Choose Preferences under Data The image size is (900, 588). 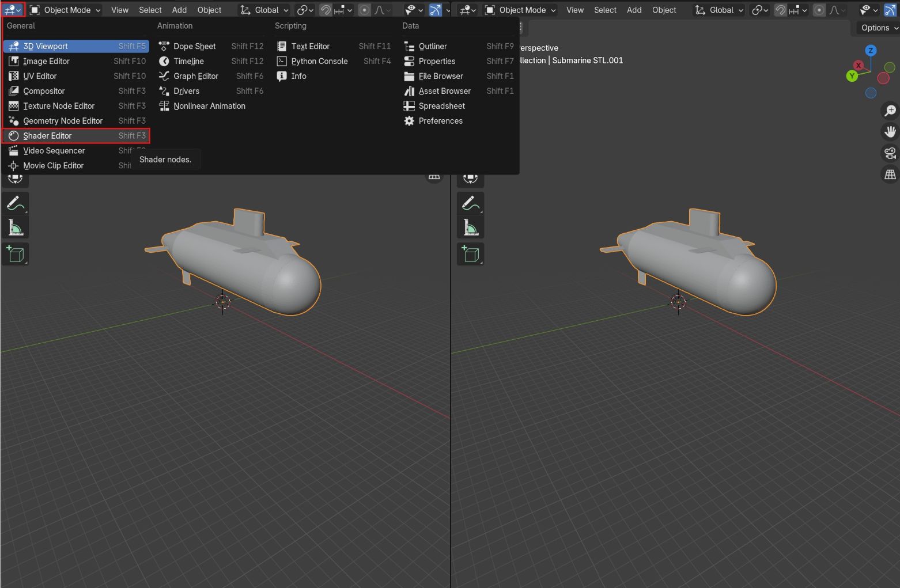point(459,121)
